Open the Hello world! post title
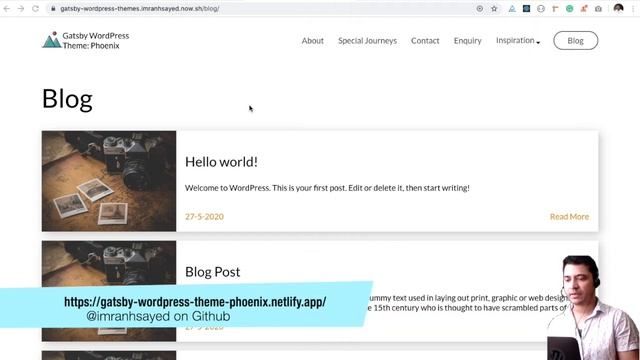 point(221,162)
